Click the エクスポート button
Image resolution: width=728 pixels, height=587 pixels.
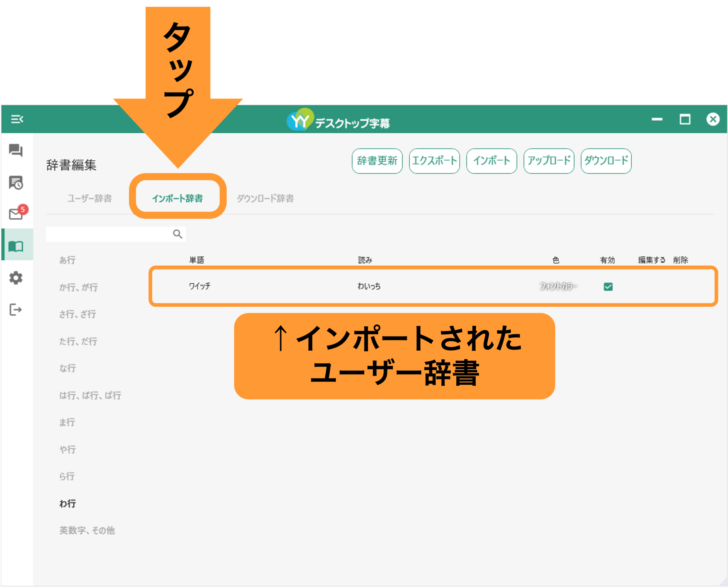(x=434, y=161)
